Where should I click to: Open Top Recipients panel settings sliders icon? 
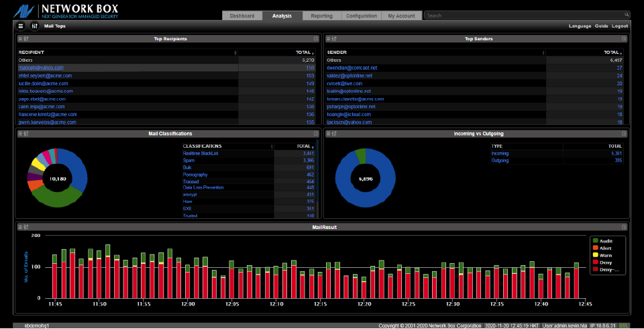(26, 39)
